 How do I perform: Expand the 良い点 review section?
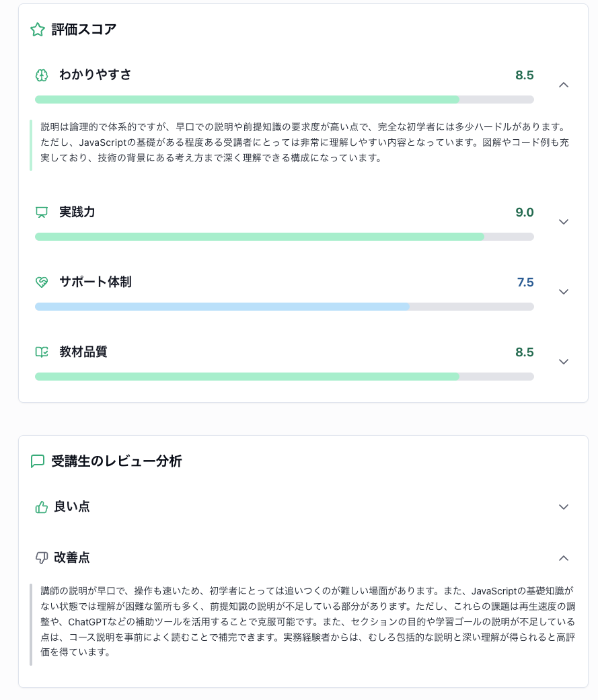(564, 507)
